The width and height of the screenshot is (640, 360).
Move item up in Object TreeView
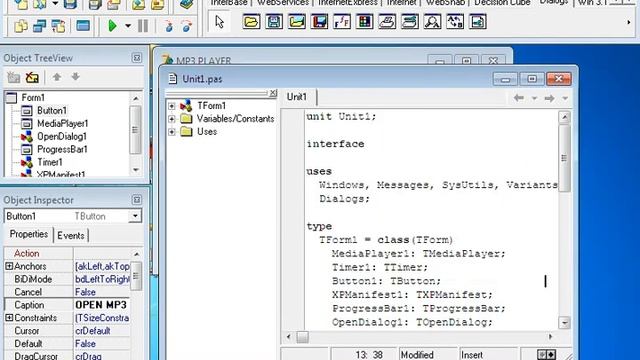coord(57,76)
